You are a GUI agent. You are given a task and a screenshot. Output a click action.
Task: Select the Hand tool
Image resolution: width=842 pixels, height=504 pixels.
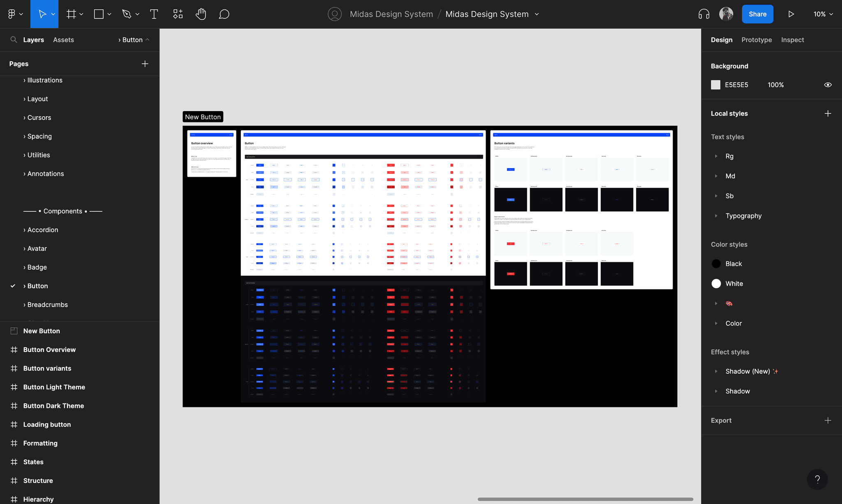click(201, 14)
